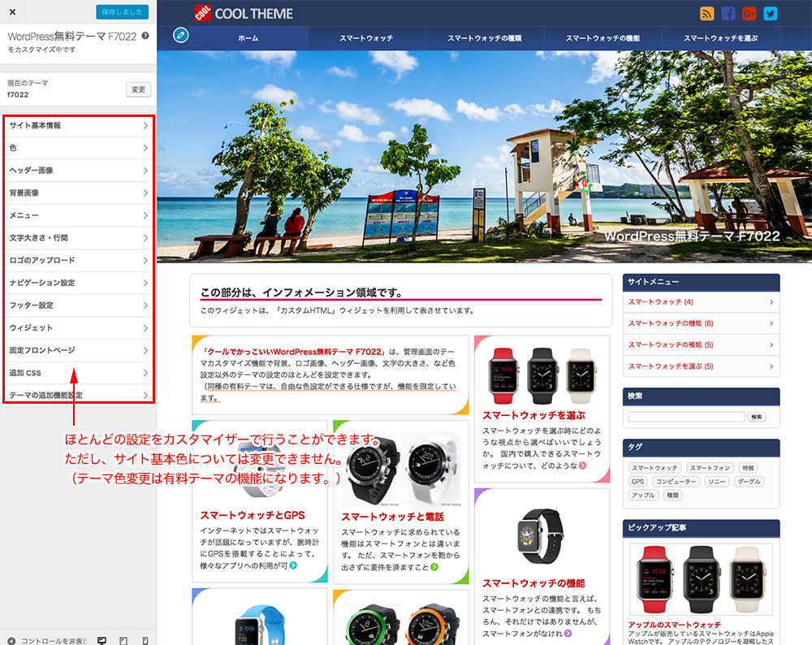The width and height of the screenshot is (812, 645).
Task: Open the 固定フロントページ section
Action: tap(79, 350)
